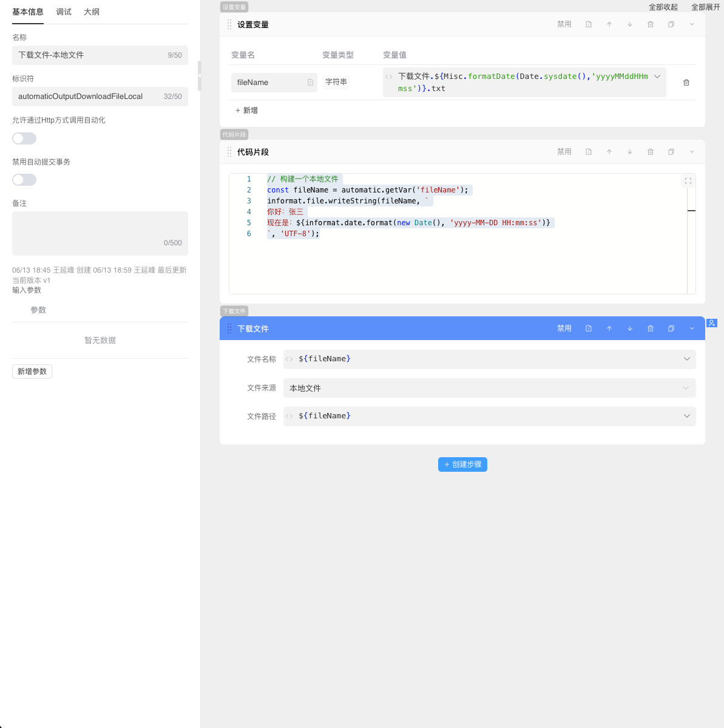724x728 pixels.
Task: Disable the 代码片段 step with 禁用
Action: (564, 152)
